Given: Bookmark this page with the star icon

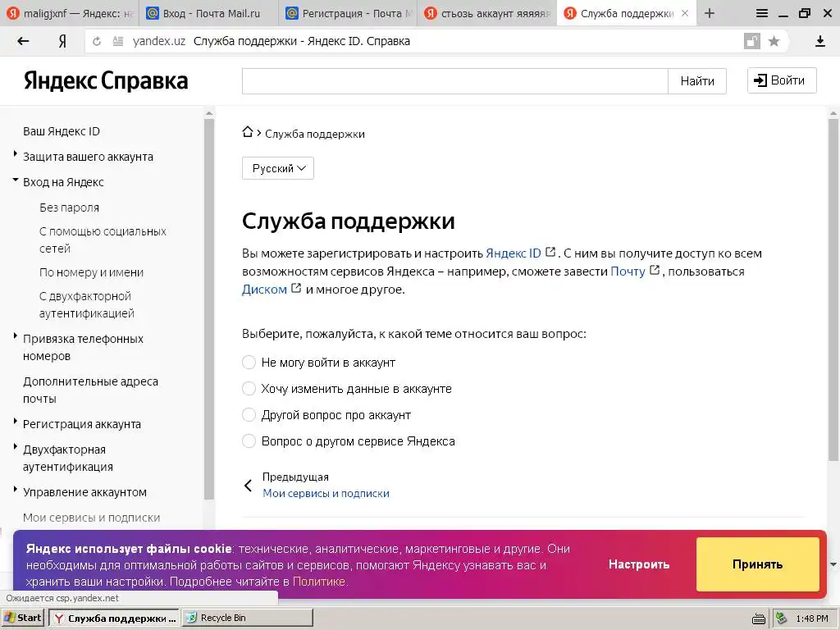Looking at the screenshot, I should point(774,41).
